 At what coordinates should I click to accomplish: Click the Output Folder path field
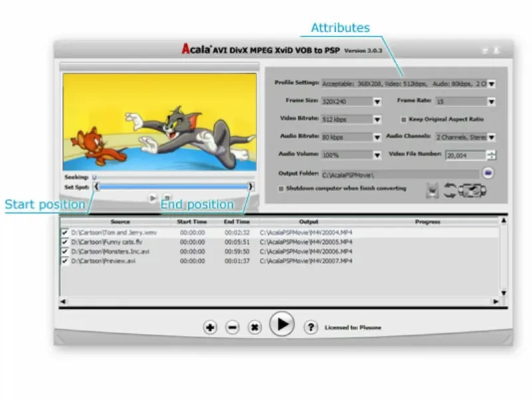pos(400,175)
